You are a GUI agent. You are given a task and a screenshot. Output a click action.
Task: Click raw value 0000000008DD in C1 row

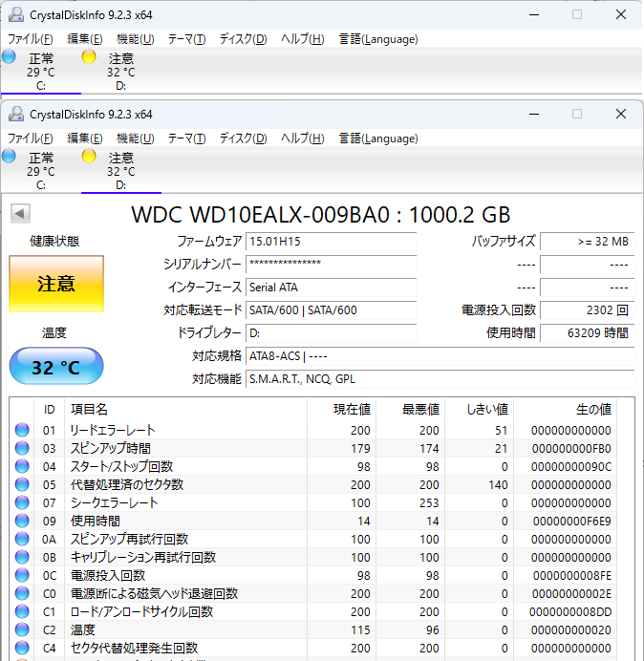tap(570, 611)
